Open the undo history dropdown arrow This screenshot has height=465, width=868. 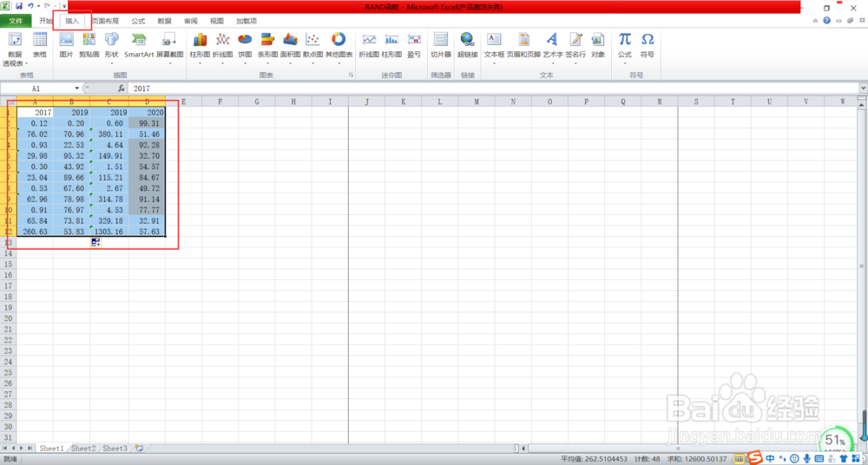click(38, 6)
